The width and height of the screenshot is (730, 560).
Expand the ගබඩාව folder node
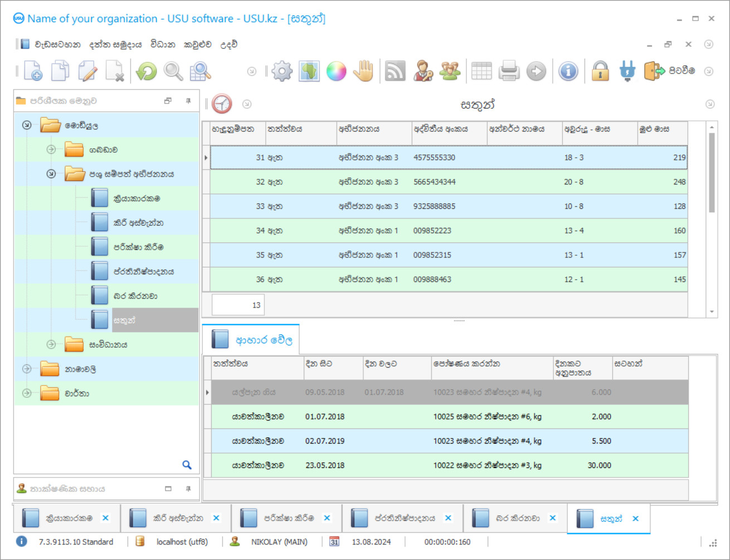(51, 149)
